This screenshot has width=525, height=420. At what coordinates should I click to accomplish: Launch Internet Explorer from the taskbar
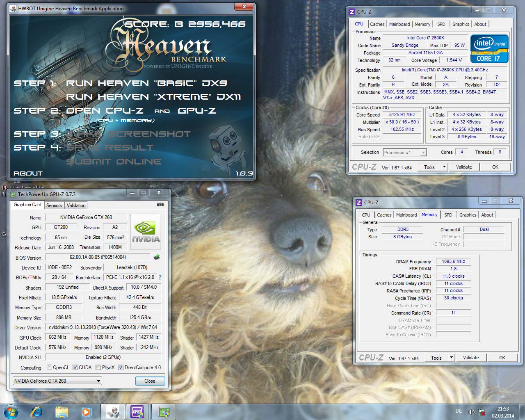tap(37, 411)
